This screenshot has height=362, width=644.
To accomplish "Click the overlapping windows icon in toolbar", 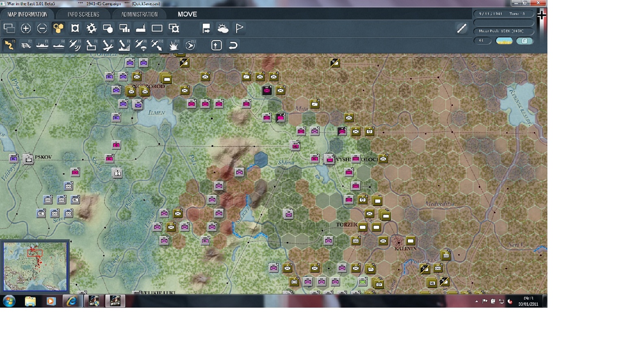I will pyautogui.click(x=9, y=28).
